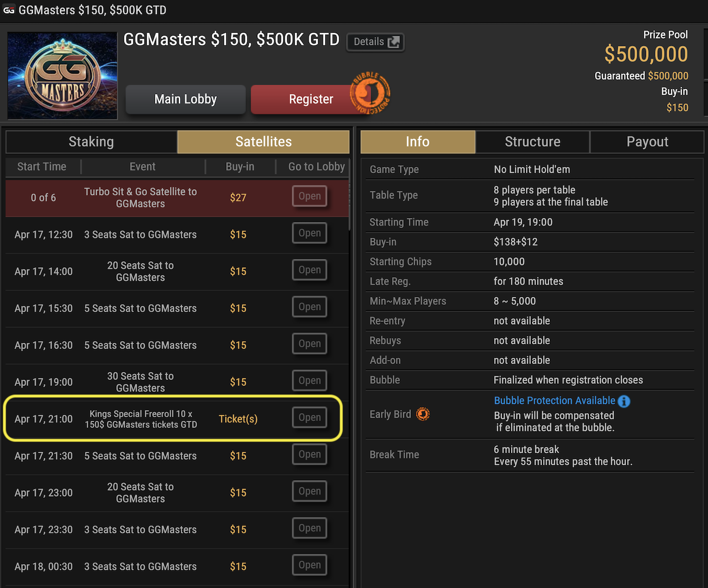
Task: Open the Turbo Sit & Go Satellite lobby
Action: [x=310, y=196]
